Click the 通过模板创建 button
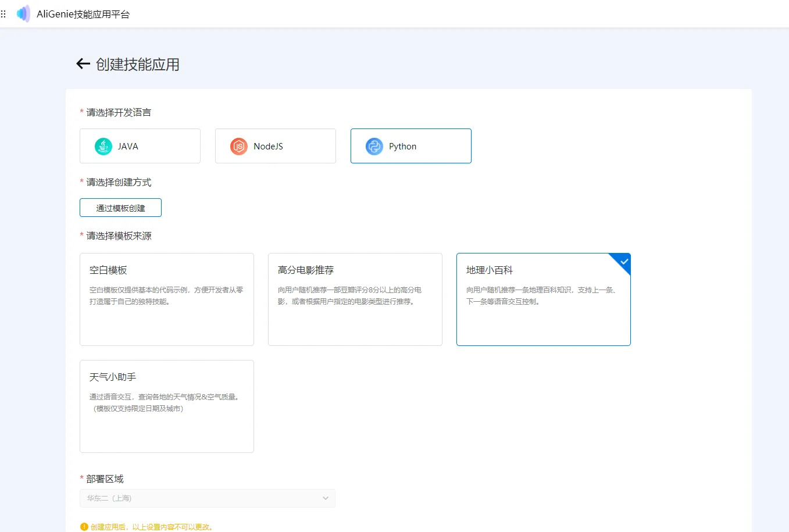 120,208
